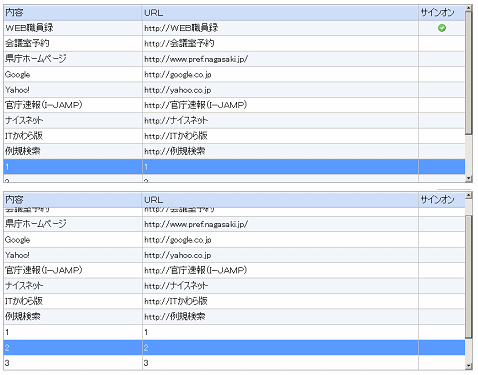Click the http://例規検索 URL cell in the bottom table
This screenshot has height=375, width=478.
pyautogui.click(x=280, y=317)
